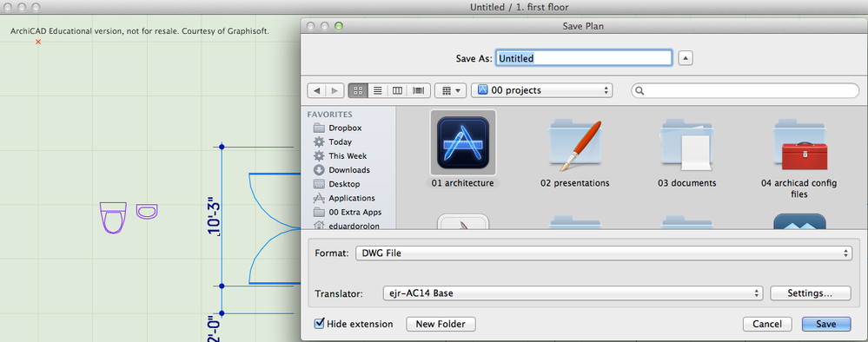Click the sink fixture in floor plan

pos(147,212)
